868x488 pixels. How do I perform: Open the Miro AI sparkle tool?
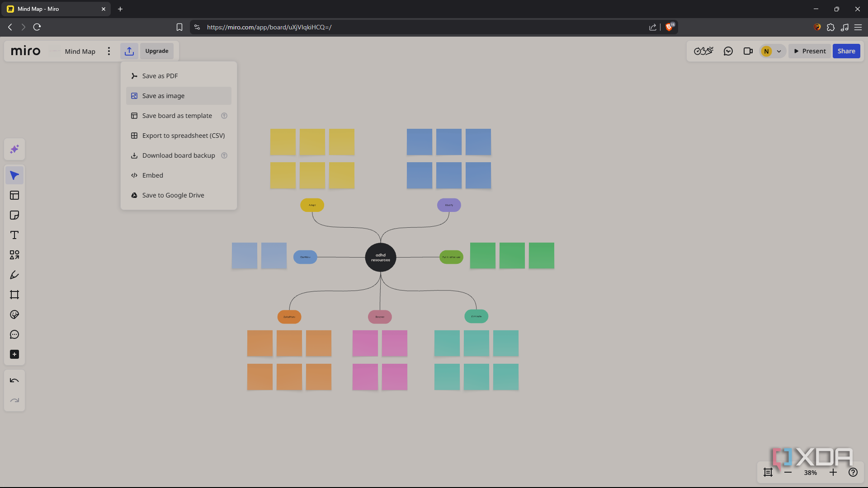click(x=14, y=149)
